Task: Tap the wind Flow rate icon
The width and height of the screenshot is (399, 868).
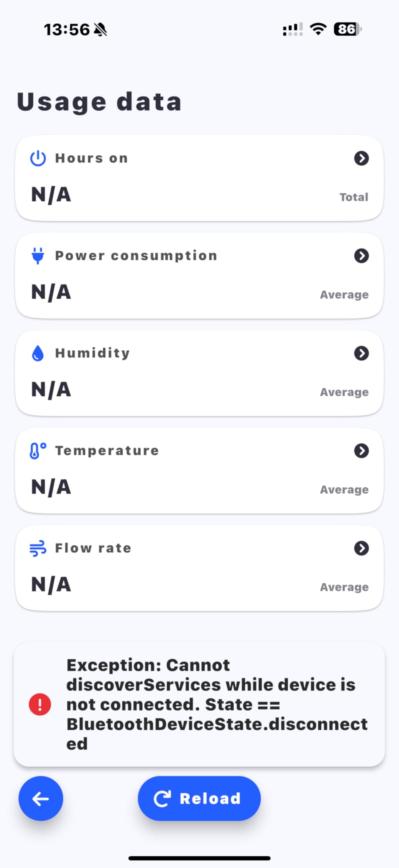Action: [x=38, y=548]
